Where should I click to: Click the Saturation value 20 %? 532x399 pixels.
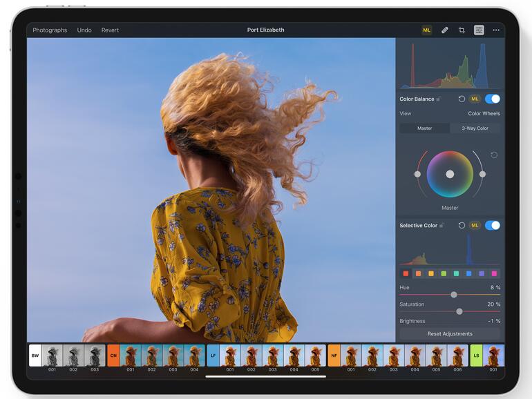494,304
